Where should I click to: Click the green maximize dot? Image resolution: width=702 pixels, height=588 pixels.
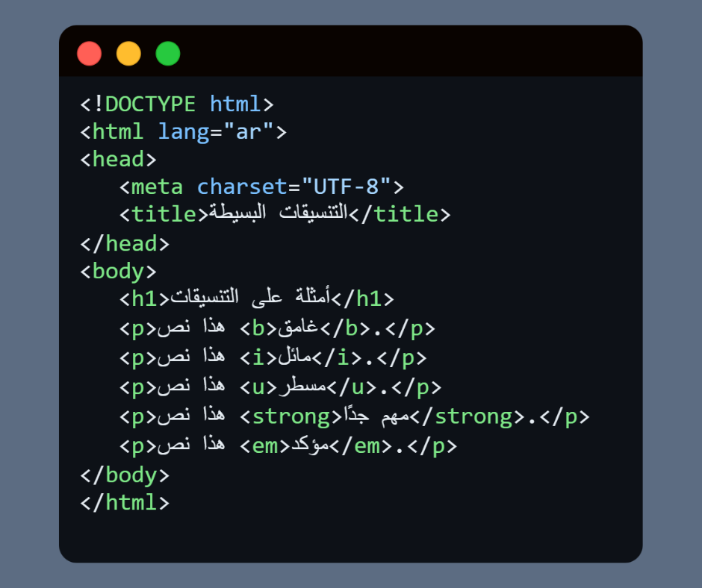(168, 54)
